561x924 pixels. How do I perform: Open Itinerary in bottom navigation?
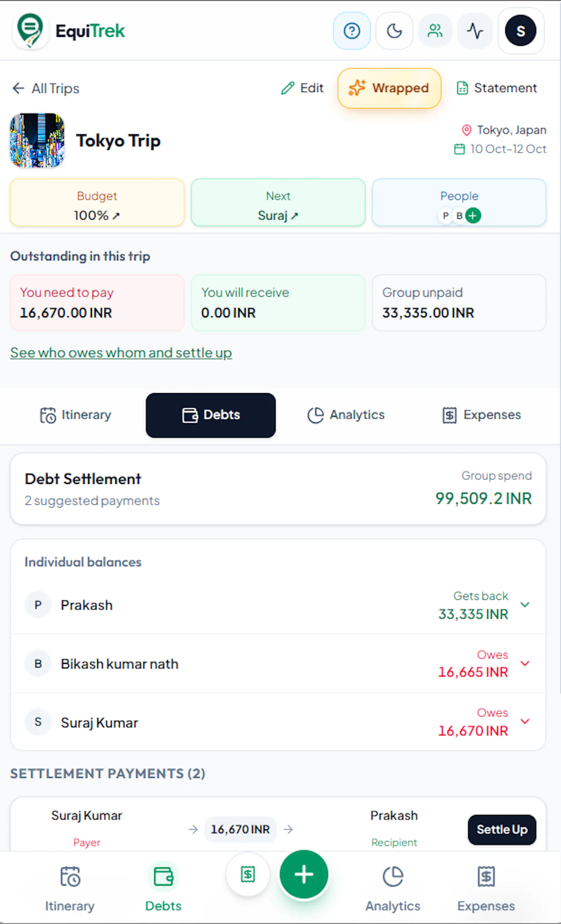click(70, 888)
